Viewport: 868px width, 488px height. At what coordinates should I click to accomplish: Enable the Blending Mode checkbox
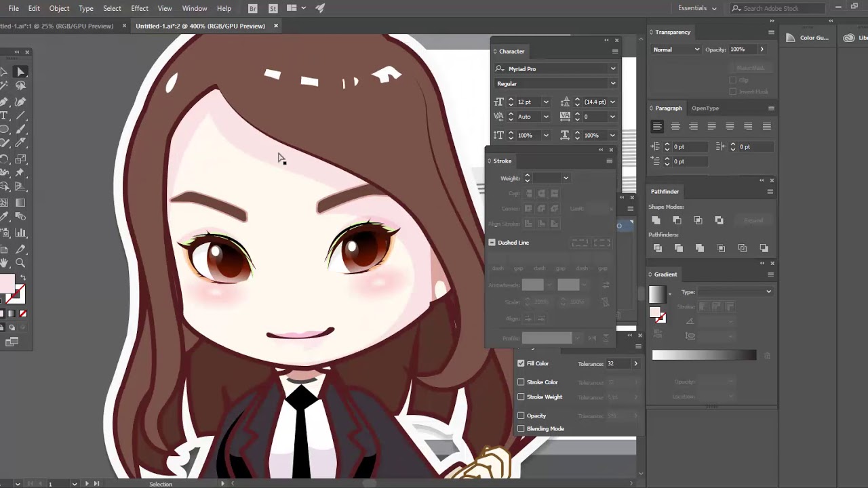tap(521, 428)
